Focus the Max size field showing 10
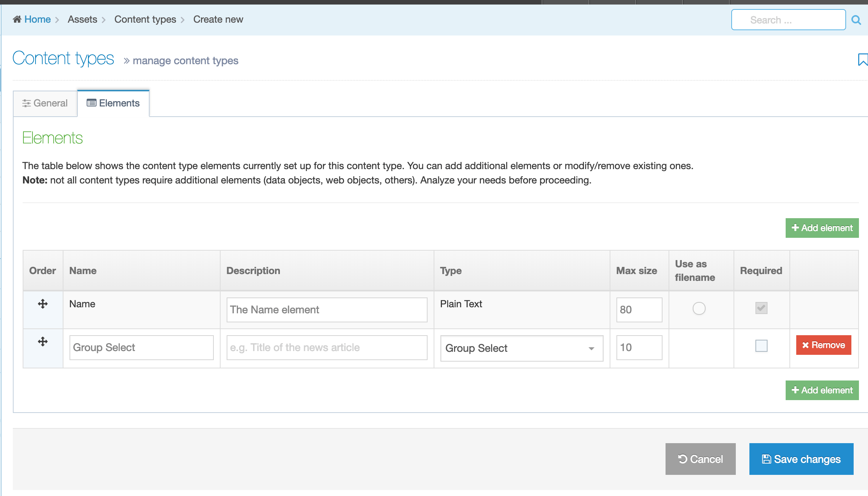 tap(639, 347)
